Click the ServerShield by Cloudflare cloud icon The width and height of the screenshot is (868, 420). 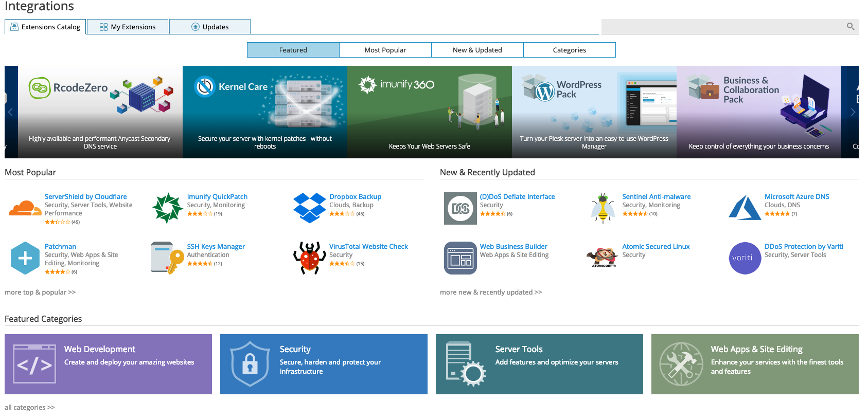coord(25,208)
